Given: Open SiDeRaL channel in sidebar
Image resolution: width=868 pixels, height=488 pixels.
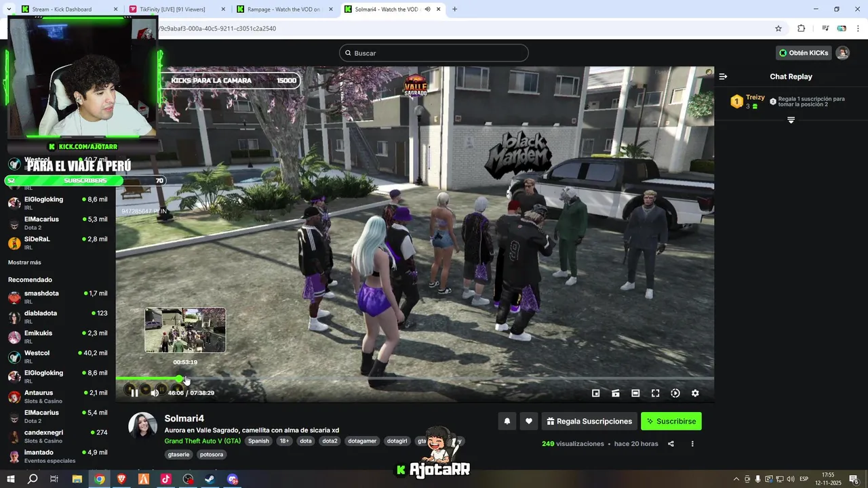Looking at the screenshot, I should point(58,243).
